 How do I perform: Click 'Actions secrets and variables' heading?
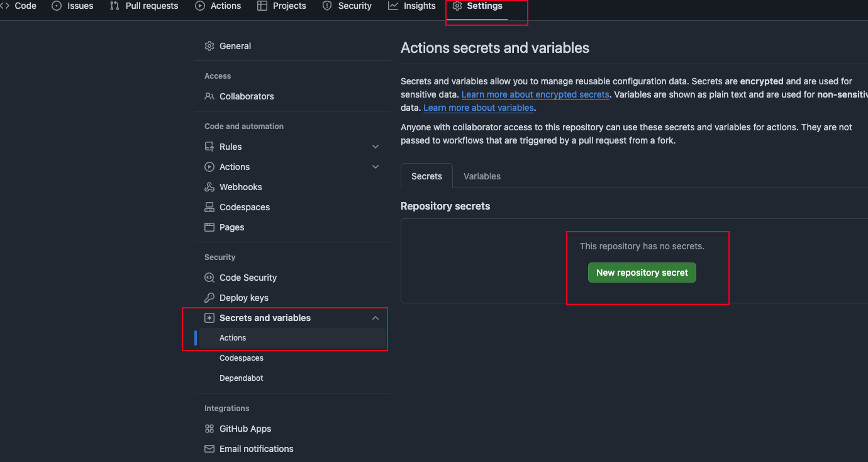point(495,48)
